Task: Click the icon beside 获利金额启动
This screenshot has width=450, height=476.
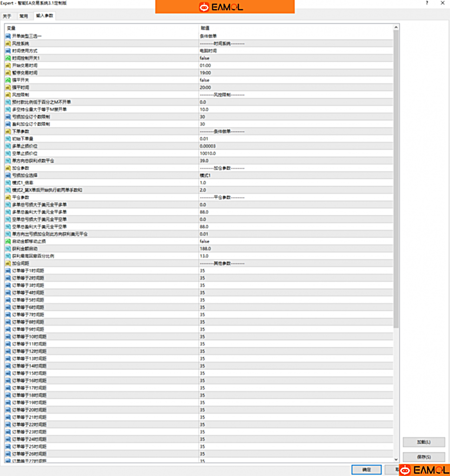Action: (8, 249)
